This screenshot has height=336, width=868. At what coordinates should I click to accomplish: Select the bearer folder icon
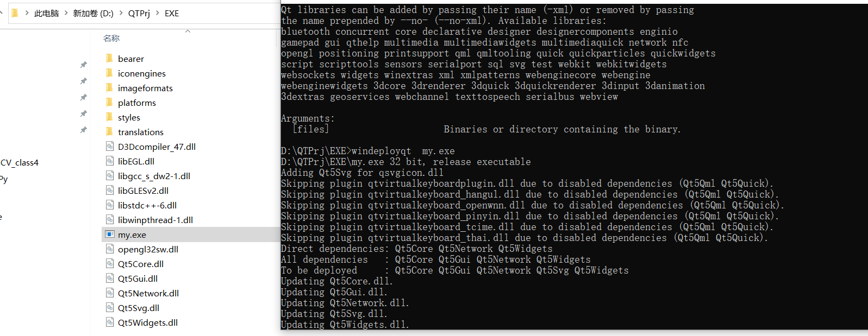(x=110, y=58)
